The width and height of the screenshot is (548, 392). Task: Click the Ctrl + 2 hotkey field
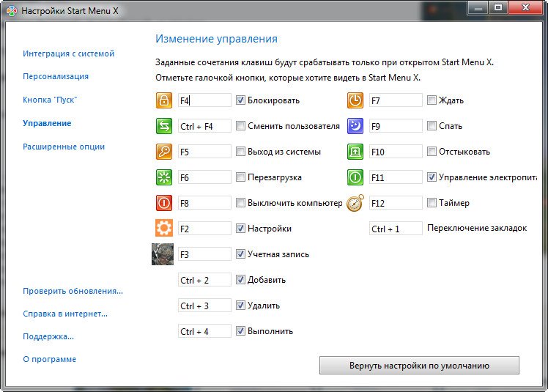pyautogui.click(x=204, y=280)
